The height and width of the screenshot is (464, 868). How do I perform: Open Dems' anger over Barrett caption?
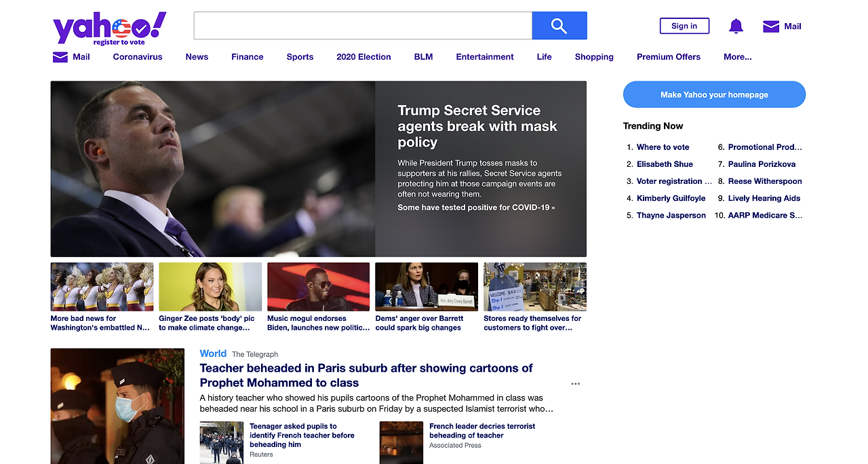coord(420,323)
